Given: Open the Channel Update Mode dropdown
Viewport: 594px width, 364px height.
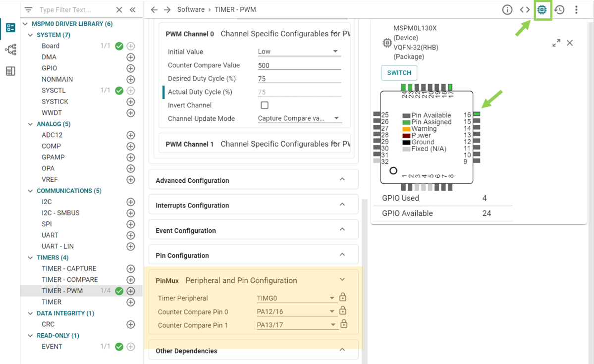Looking at the screenshot, I should pyautogui.click(x=299, y=118).
